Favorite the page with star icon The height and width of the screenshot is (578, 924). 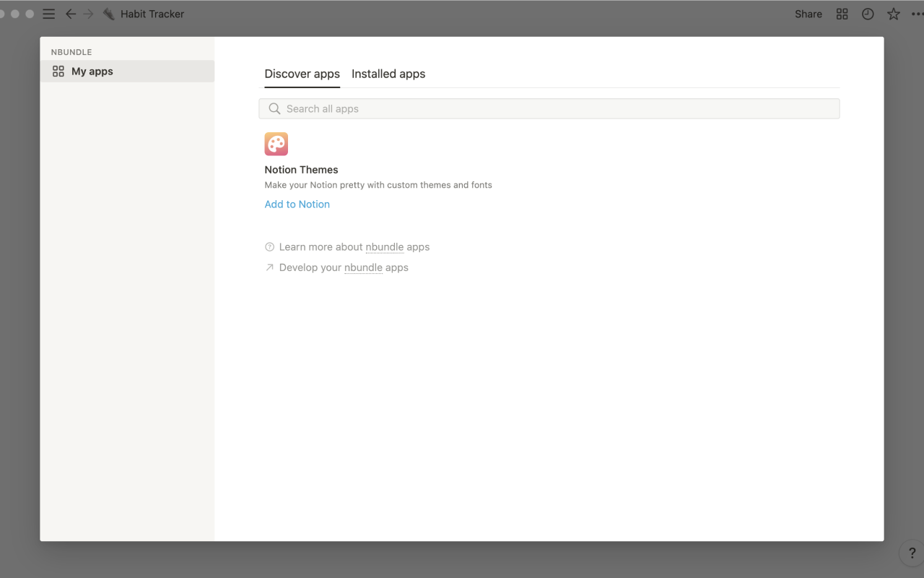coord(894,14)
